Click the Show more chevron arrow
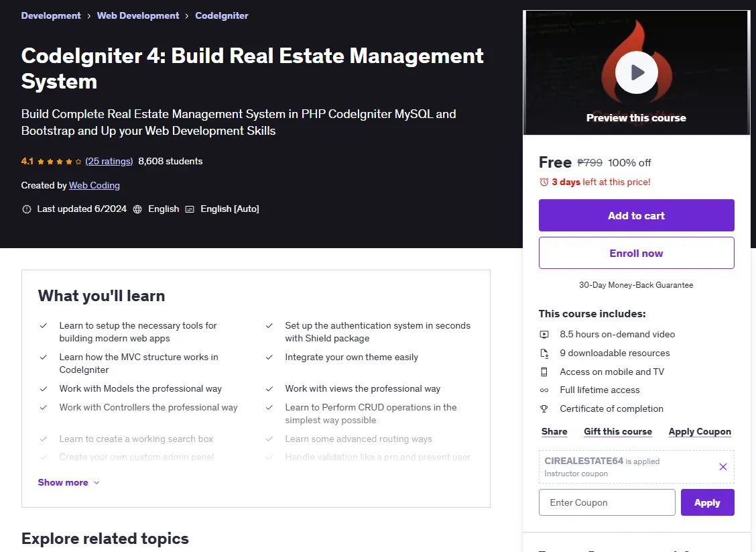 tap(97, 482)
